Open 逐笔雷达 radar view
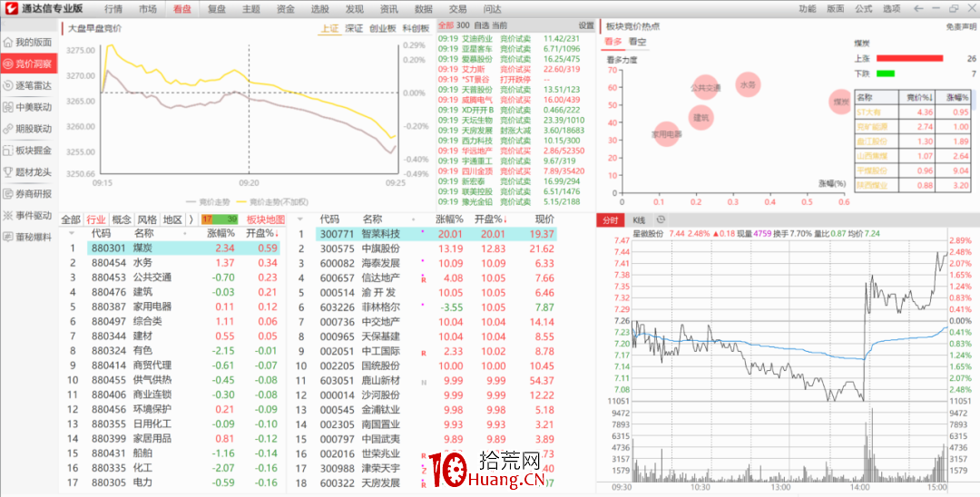980x497 pixels. [x=29, y=85]
